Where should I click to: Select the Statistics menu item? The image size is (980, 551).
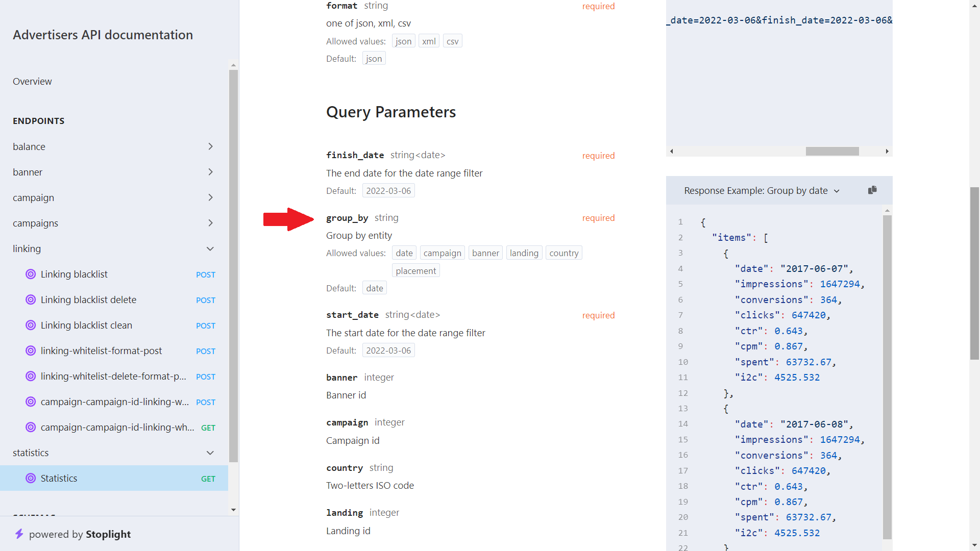point(59,479)
